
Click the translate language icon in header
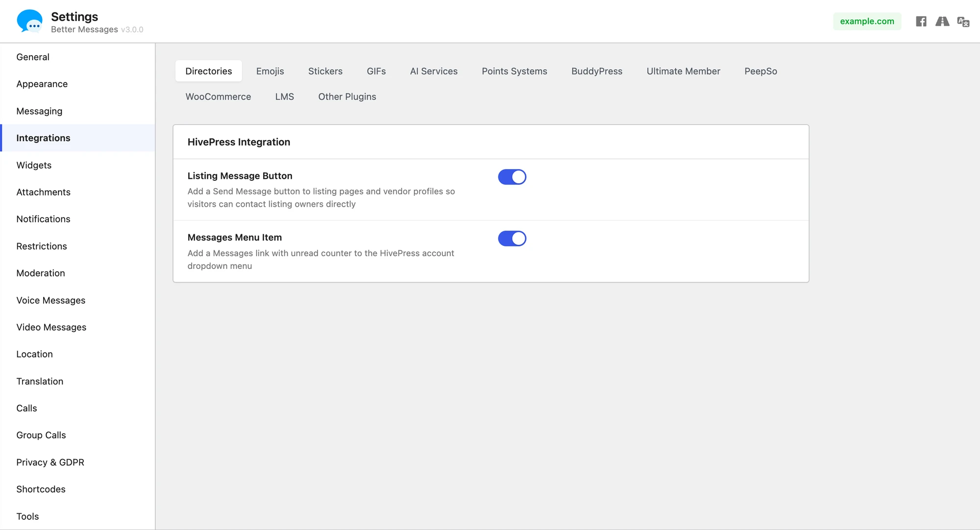963,22
